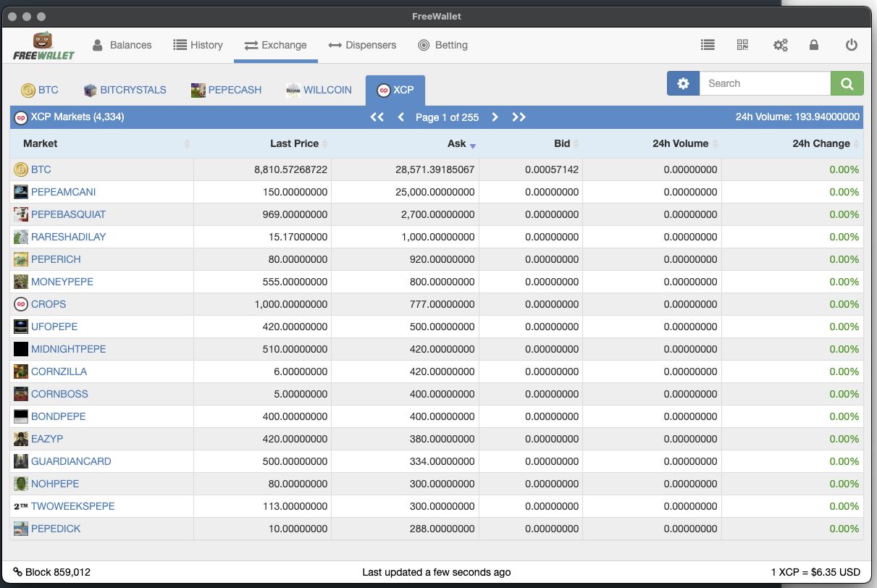877x588 pixels.
Task: Click the UFOPEPE asset icon
Action: tap(21, 327)
